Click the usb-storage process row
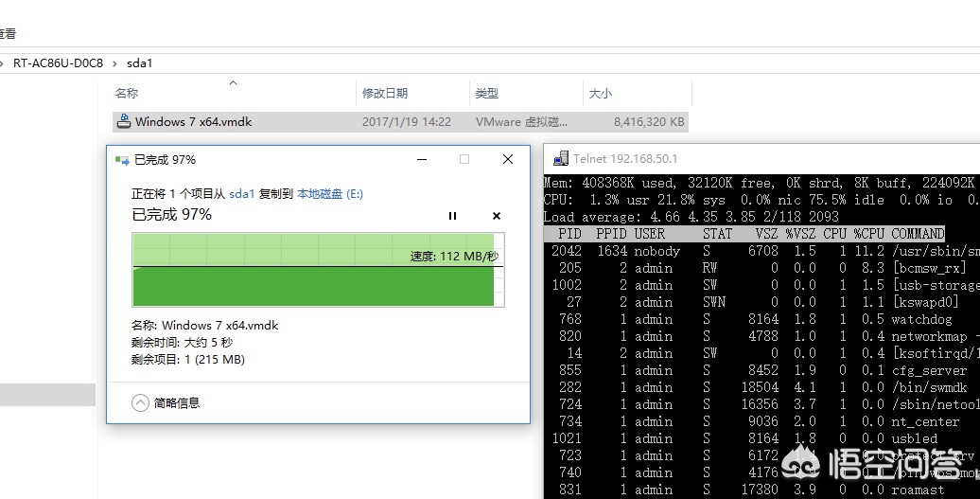Screen dimensions: 980x499 [761, 285]
